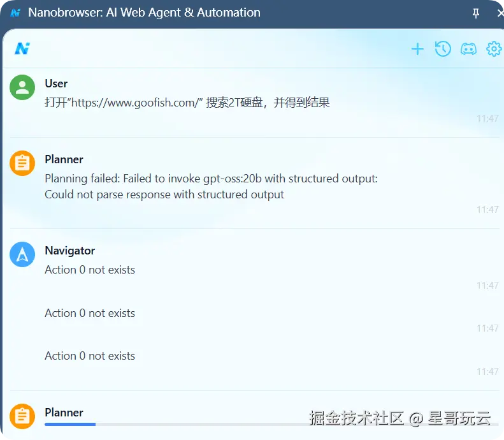Start a new chat with plus icon
Viewport: 504px width, 440px height.
(x=417, y=49)
